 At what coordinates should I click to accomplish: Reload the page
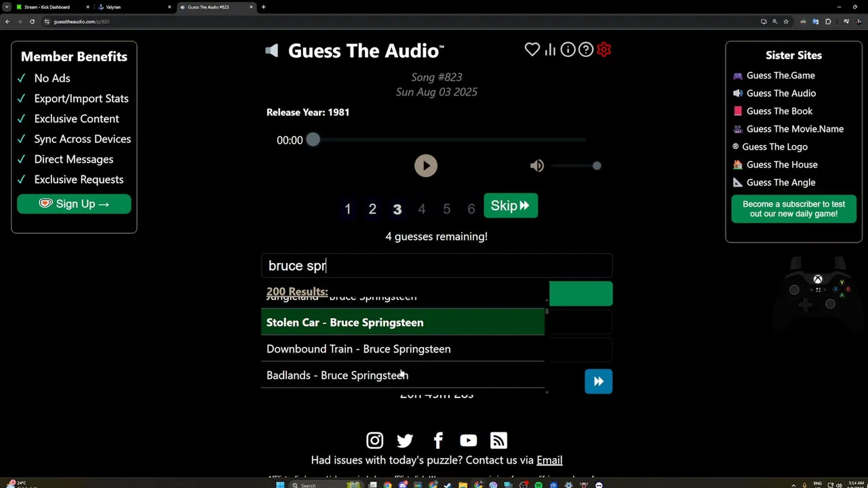(32, 22)
